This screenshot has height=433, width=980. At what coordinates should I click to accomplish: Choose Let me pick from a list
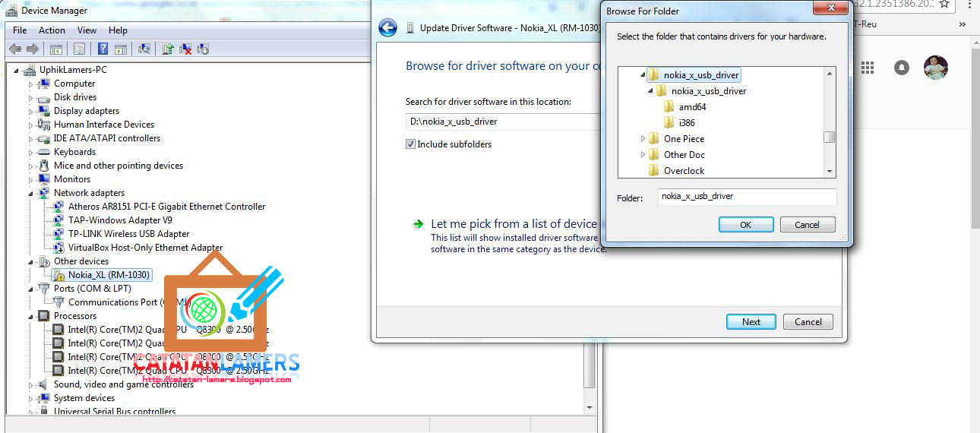514,224
